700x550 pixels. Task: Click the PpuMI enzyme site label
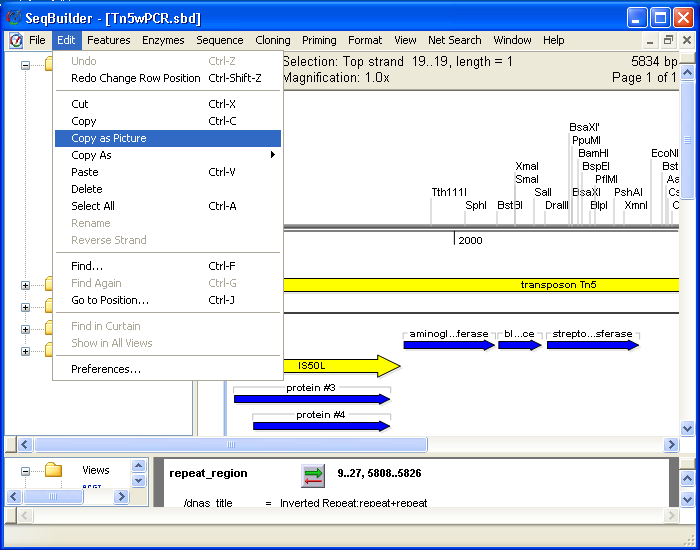point(586,141)
